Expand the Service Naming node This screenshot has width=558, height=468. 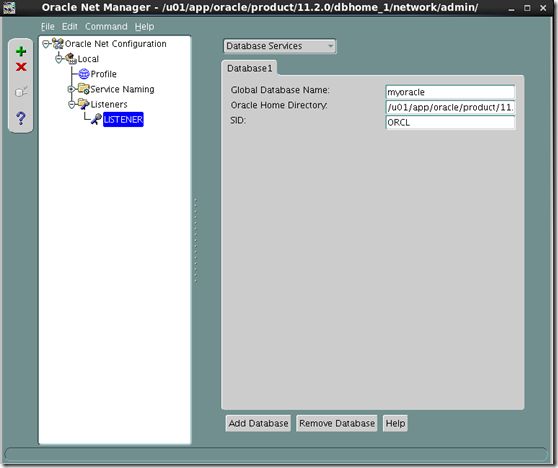pyautogui.click(x=71, y=89)
